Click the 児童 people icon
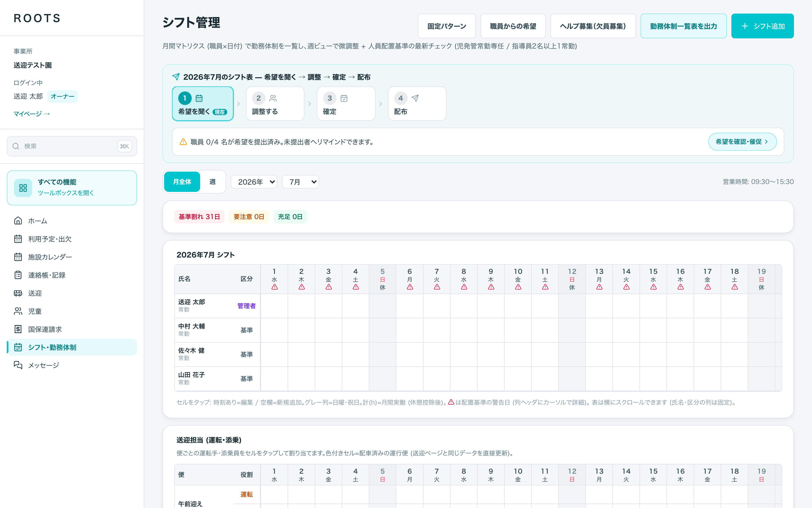Viewport: 812px width, 508px height. tap(18, 311)
